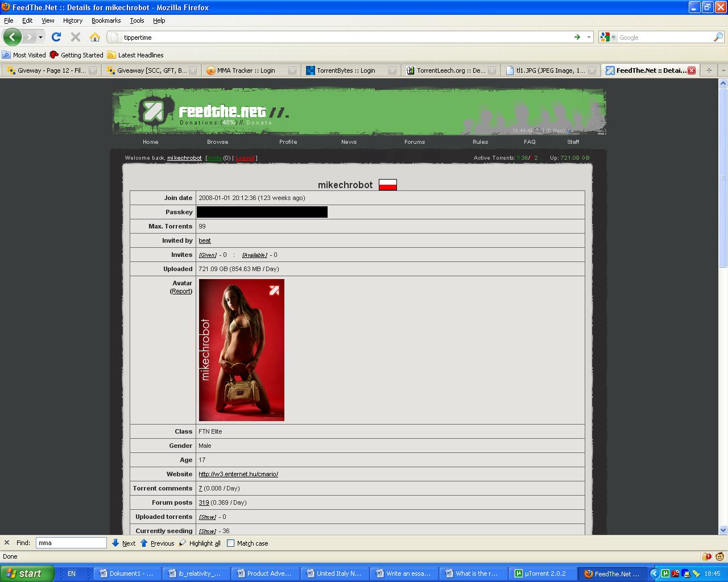
Task: Click the mikechrobot username link in welcome bar
Action: click(x=184, y=158)
